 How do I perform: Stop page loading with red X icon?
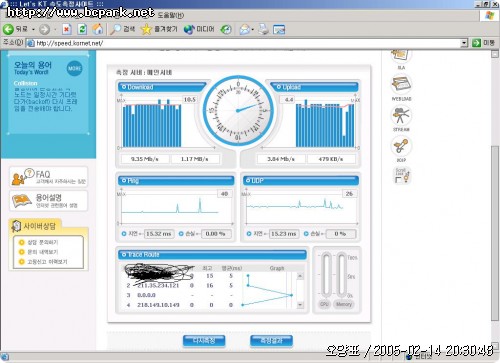pos(67,30)
